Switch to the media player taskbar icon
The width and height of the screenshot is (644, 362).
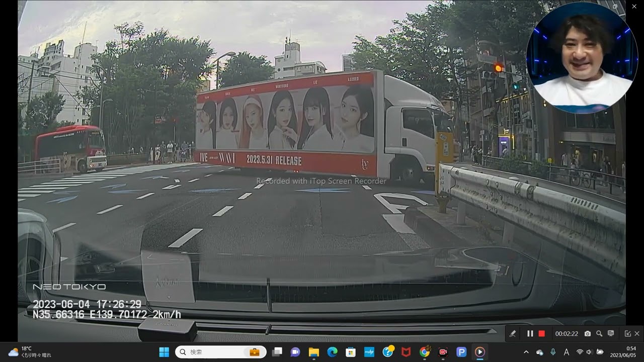tap(480, 352)
